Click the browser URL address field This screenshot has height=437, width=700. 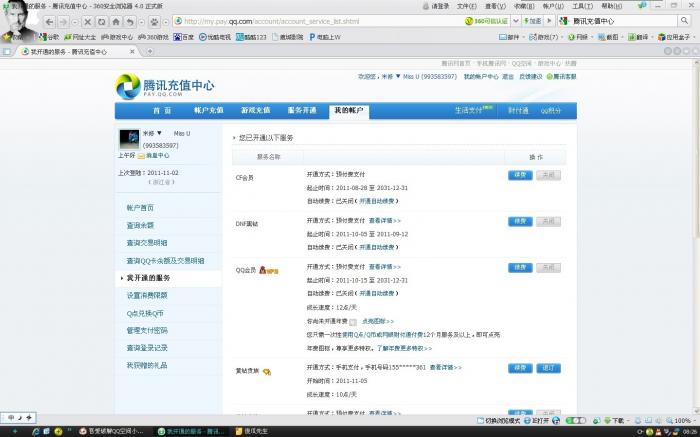coord(319,21)
